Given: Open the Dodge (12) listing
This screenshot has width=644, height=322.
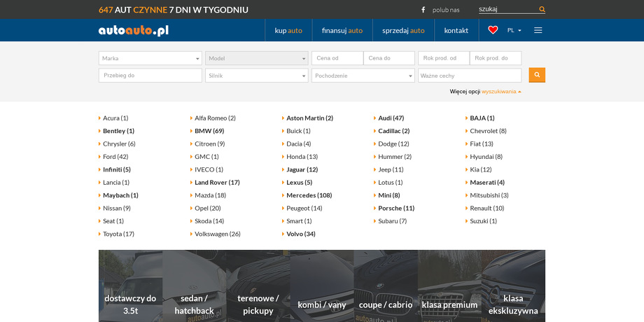Looking at the screenshot, I should tap(394, 143).
